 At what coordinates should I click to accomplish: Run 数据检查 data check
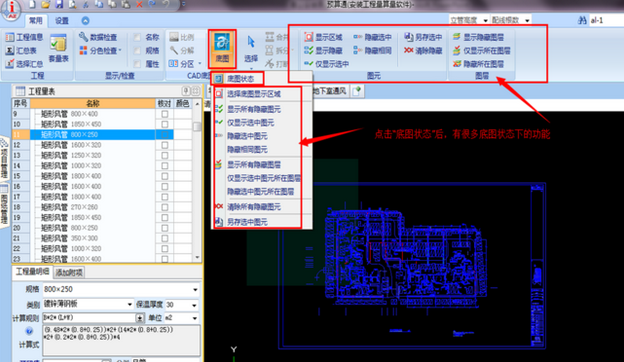pos(98,37)
